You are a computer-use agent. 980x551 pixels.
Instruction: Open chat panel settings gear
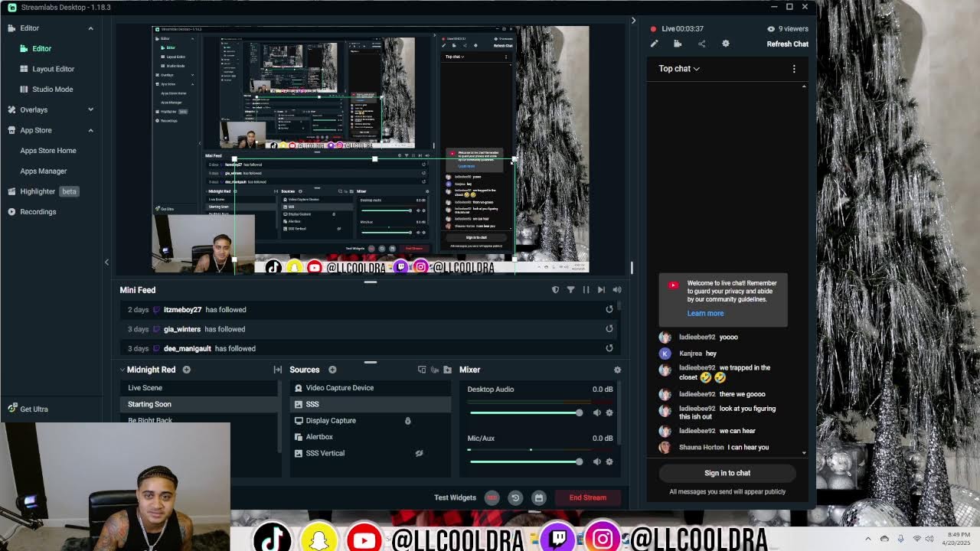click(x=726, y=44)
